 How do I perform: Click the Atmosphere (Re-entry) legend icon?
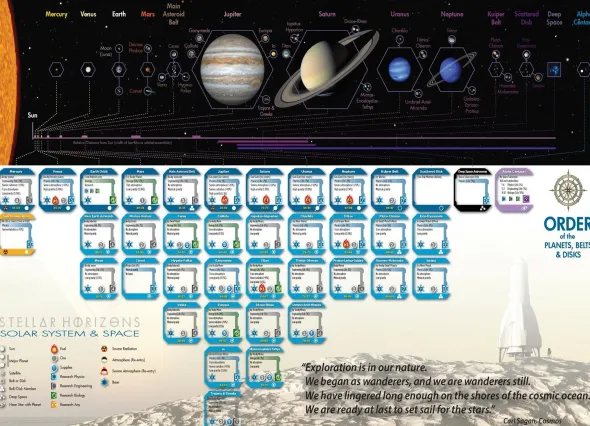click(x=105, y=360)
